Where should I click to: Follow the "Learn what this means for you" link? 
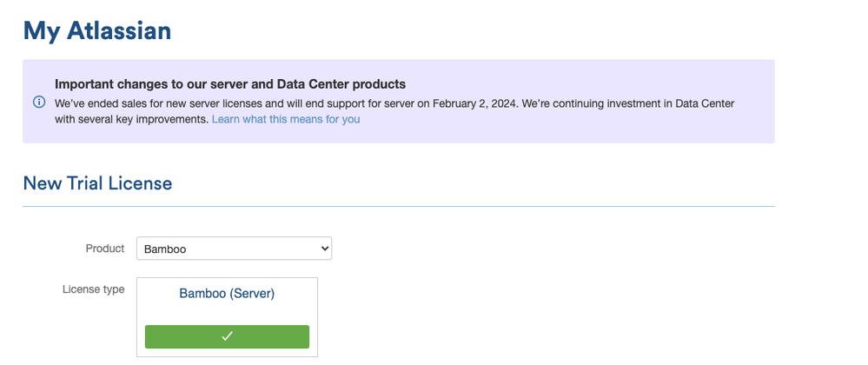(286, 119)
